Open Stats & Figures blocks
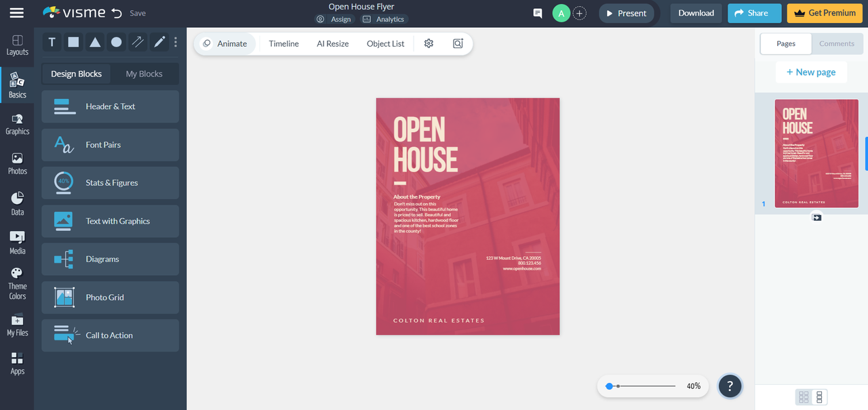The image size is (868, 410). [110, 182]
